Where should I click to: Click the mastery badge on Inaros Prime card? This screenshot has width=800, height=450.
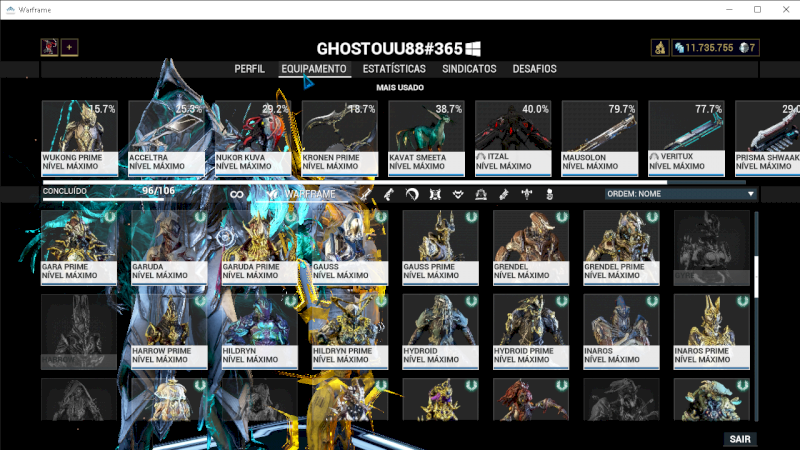pos(742,302)
